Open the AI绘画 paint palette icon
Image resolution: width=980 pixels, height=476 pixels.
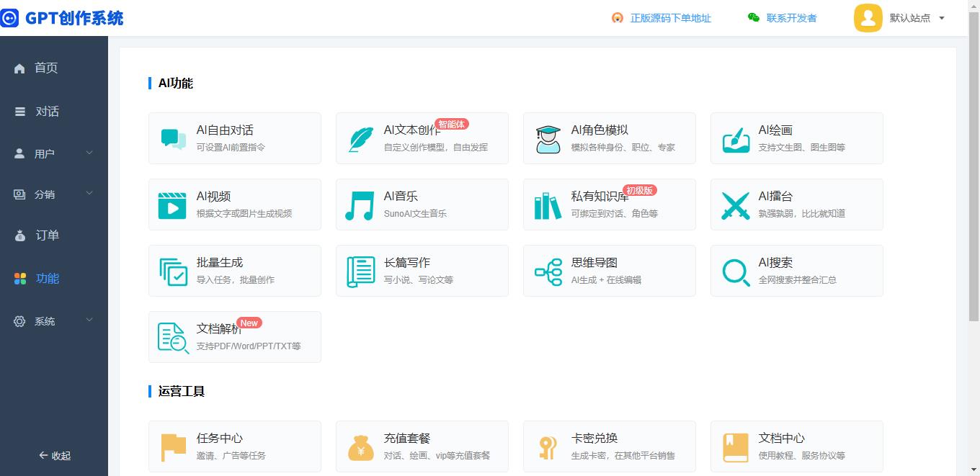point(736,139)
